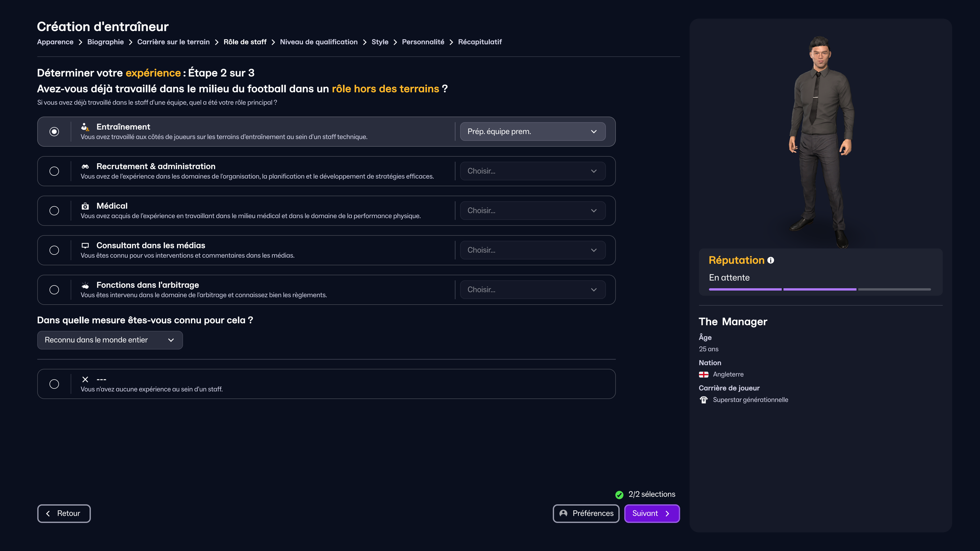Click the Retour button
The image size is (980, 551).
64,513
